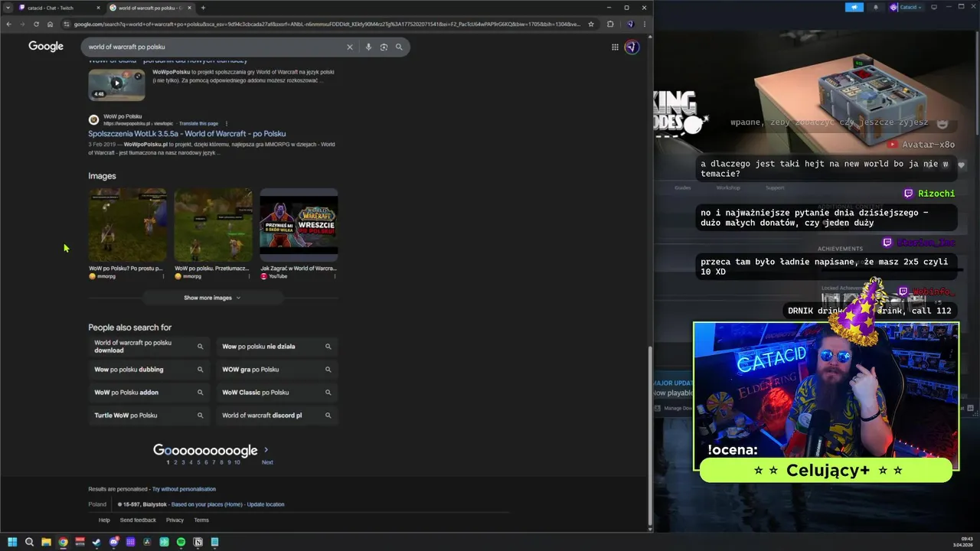Clear the Google search box text
Viewport: 980px width, 551px height.
[x=350, y=47]
